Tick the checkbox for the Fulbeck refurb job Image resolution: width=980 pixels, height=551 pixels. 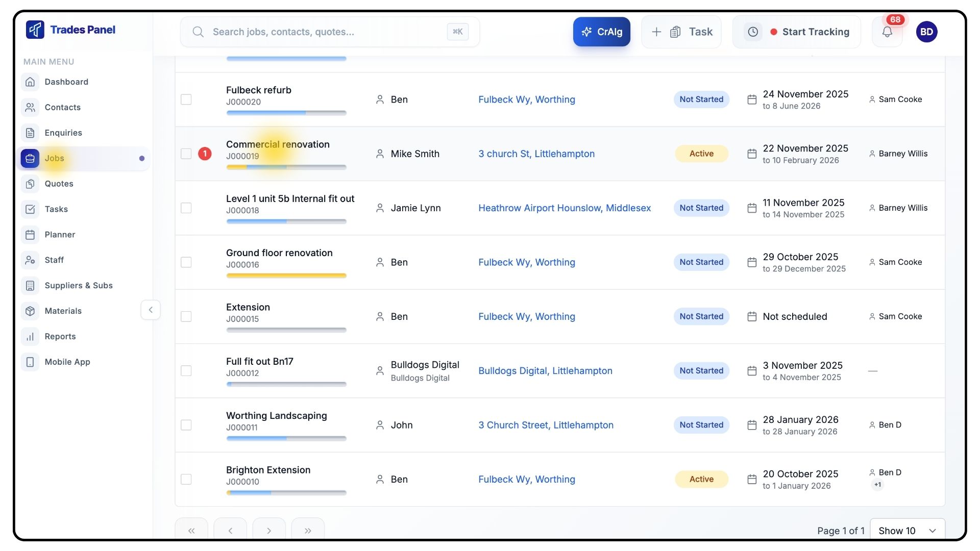click(x=186, y=99)
